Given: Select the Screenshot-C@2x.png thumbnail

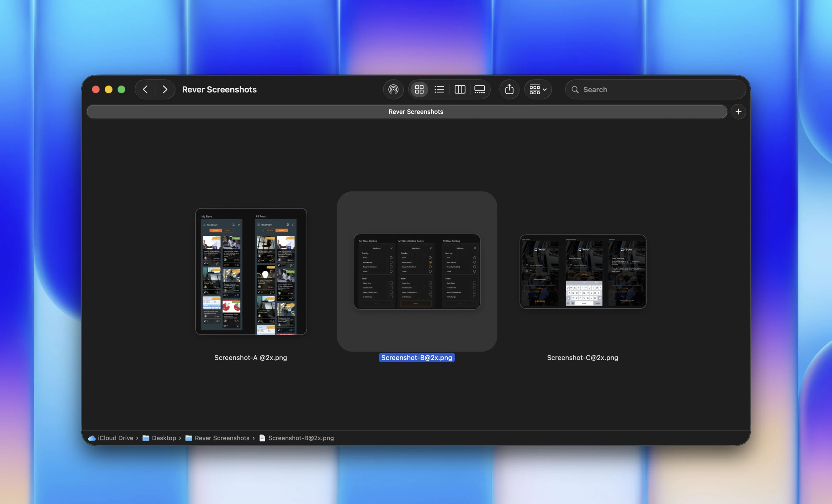Looking at the screenshot, I should click(582, 272).
